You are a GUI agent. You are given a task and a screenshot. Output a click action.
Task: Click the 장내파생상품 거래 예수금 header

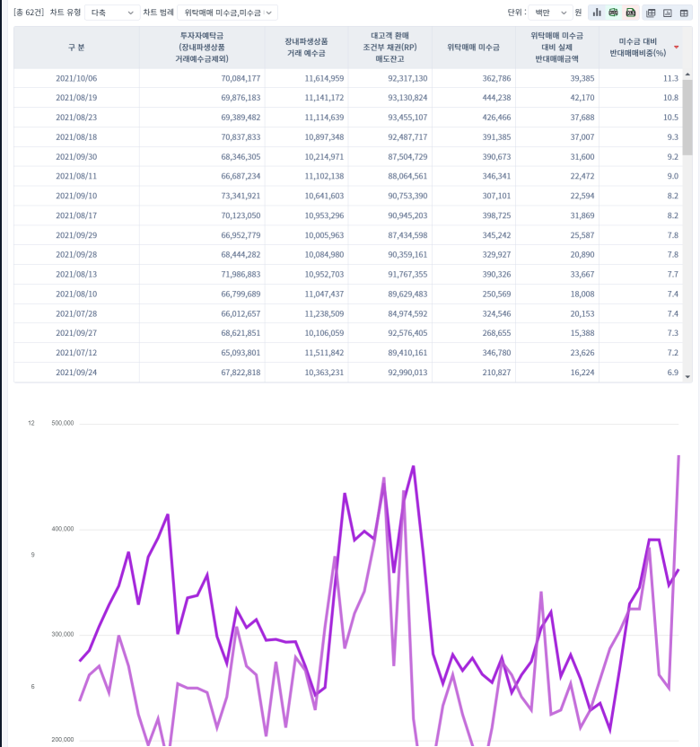306,48
